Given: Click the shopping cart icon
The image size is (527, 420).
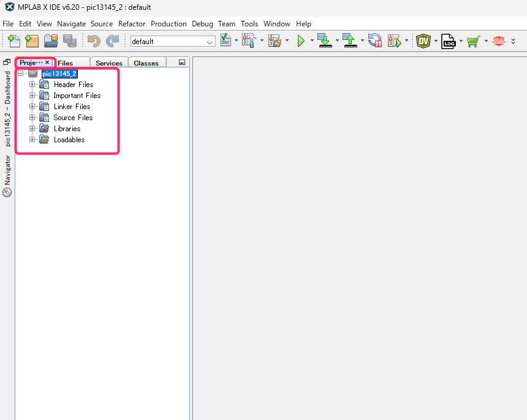Looking at the screenshot, I should tap(472, 41).
